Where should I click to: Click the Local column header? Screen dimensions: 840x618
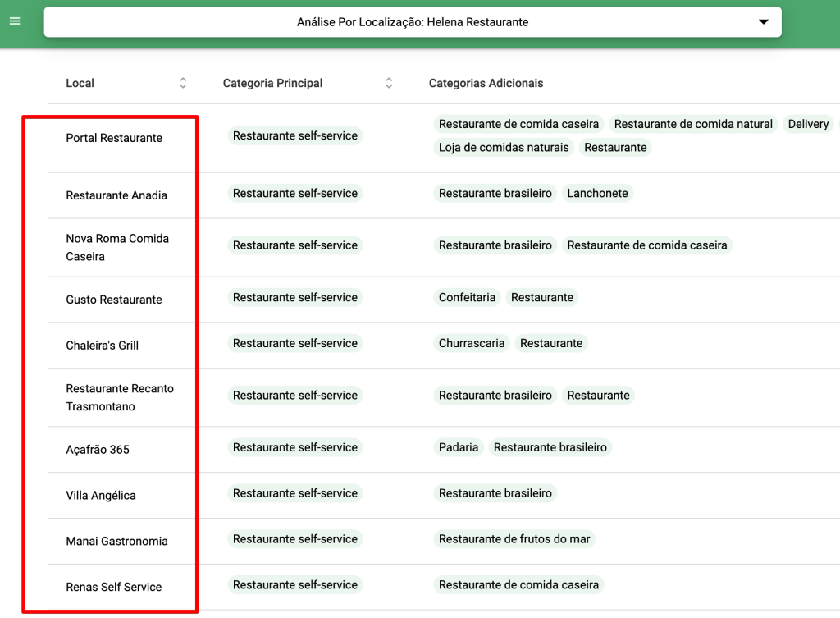click(80, 83)
